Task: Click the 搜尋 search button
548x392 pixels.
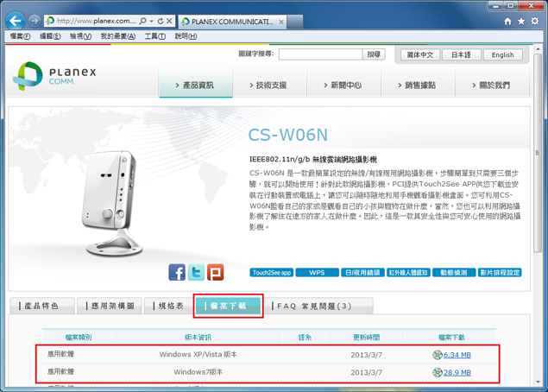Action: click(374, 54)
